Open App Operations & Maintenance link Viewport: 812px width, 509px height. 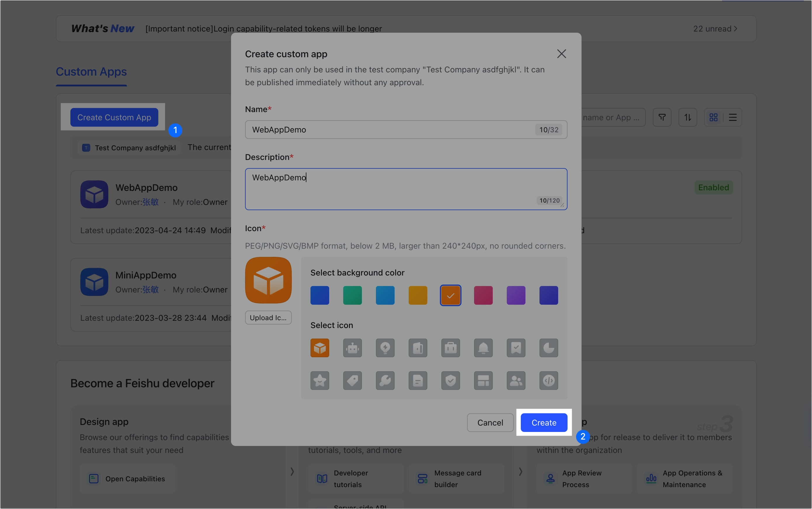685,479
